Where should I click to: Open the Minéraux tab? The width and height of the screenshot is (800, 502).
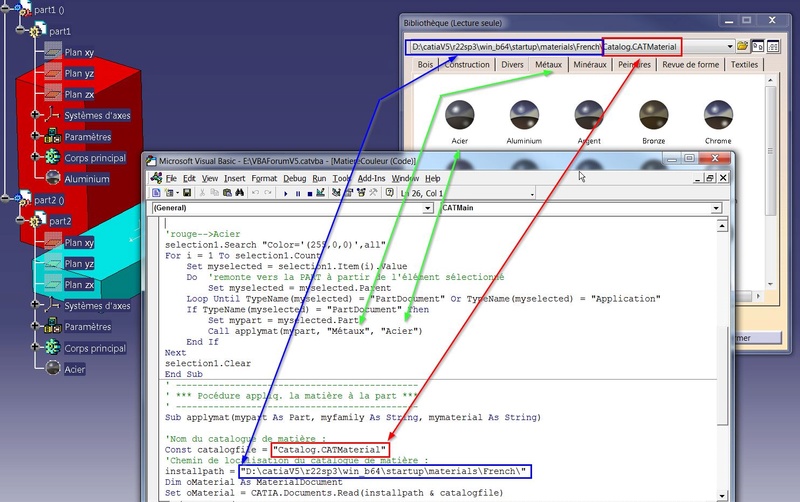590,65
